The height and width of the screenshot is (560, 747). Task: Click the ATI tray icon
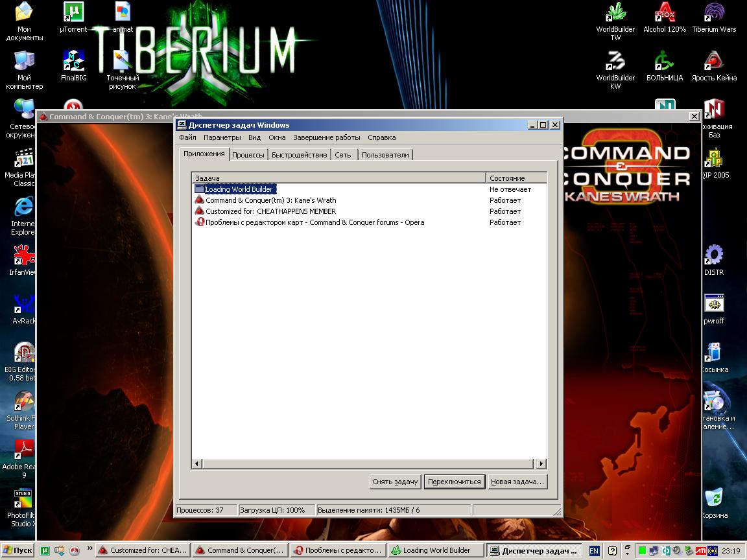(x=701, y=551)
